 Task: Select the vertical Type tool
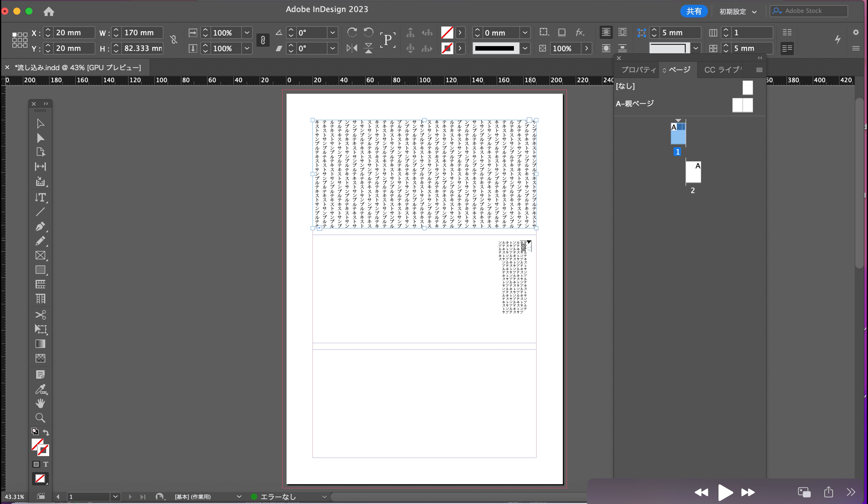click(x=40, y=197)
